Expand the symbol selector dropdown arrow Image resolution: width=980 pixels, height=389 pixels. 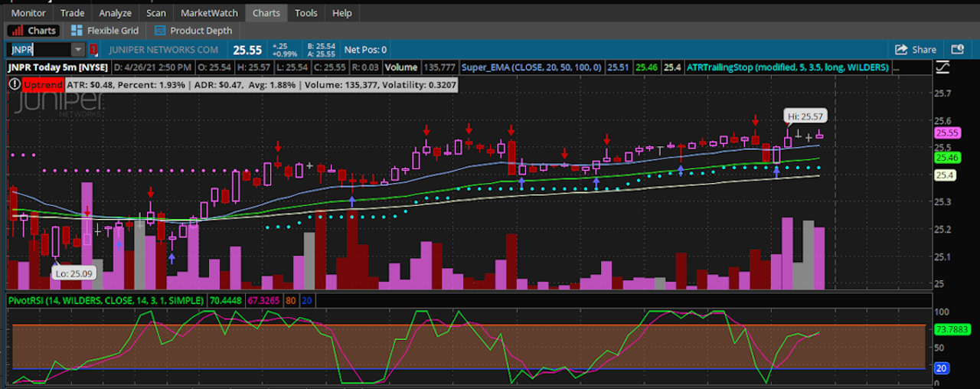[78, 50]
